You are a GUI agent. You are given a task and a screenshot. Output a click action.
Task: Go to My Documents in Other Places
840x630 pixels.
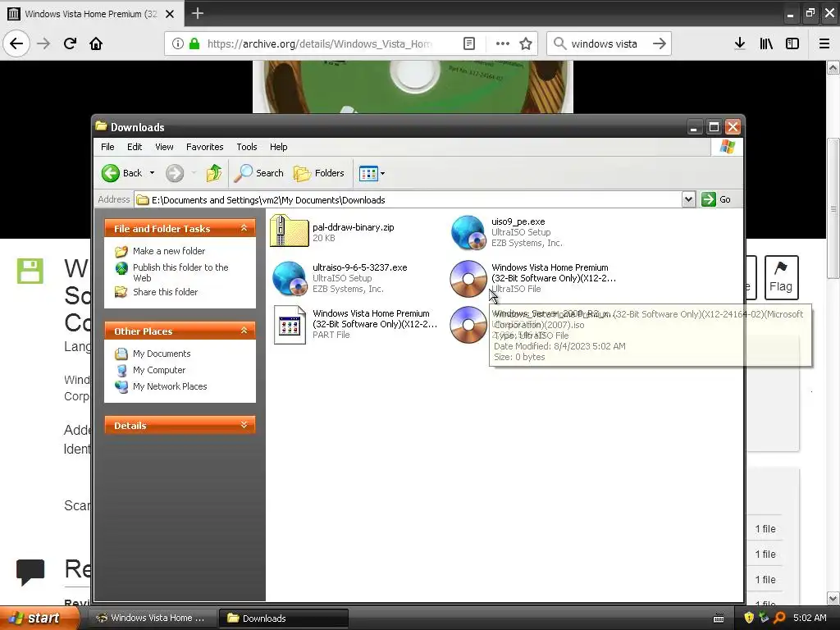tap(162, 354)
